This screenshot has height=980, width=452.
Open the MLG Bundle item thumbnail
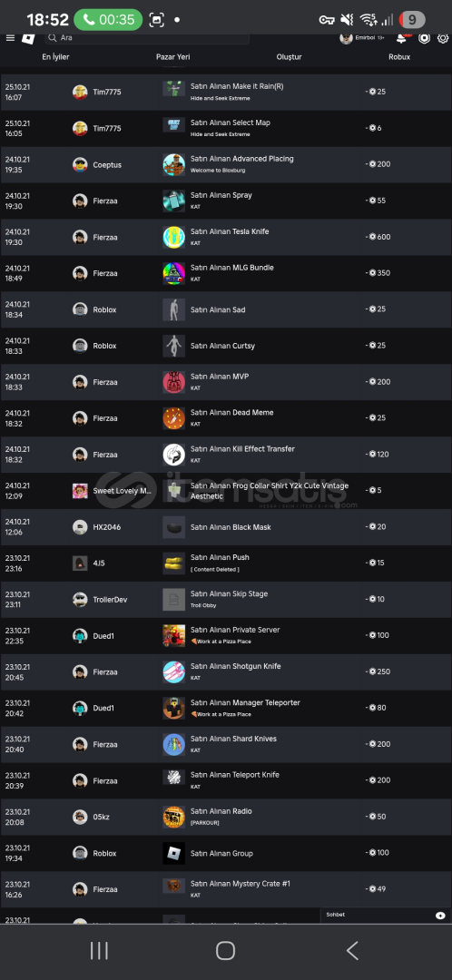pyautogui.click(x=173, y=274)
